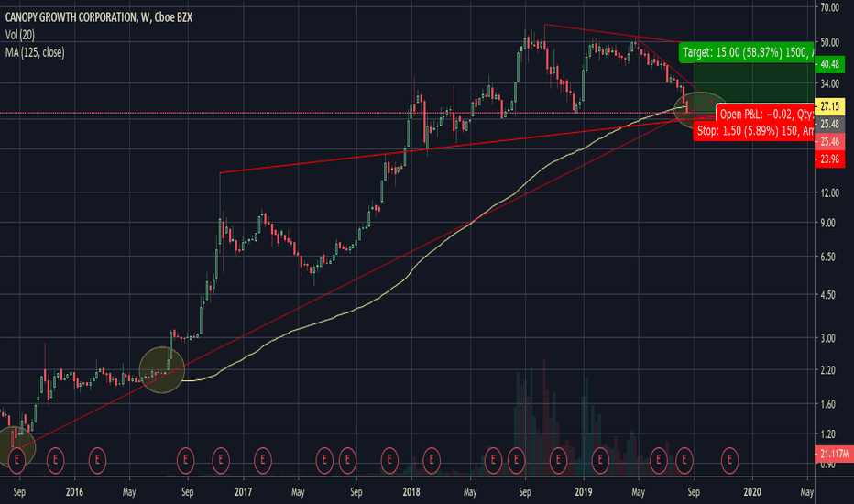Select the yellow ellipse drawing near the 27.15 price
The image size is (854, 504).
[x=701, y=111]
